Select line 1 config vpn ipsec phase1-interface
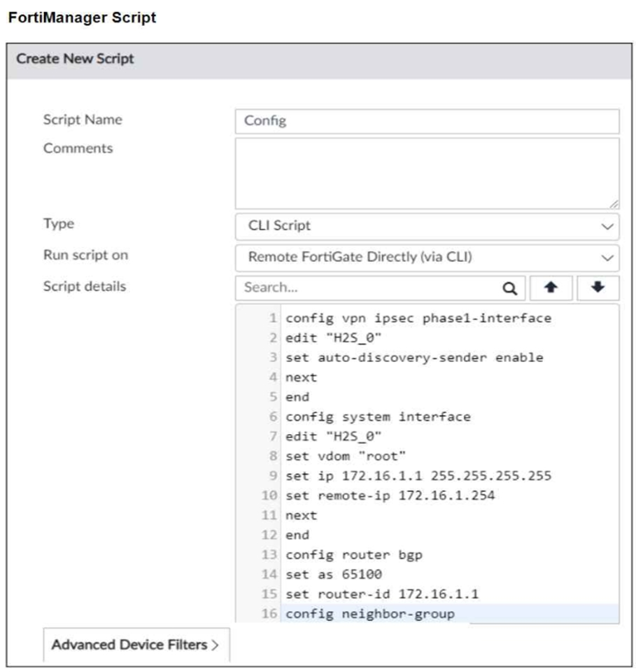Screen dimensions: 636x672 point(418,318)
